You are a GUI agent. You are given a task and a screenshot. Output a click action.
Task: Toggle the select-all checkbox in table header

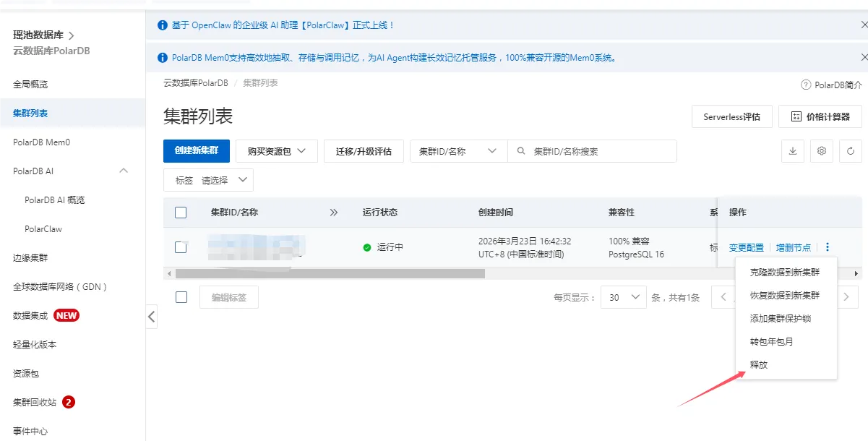181,212
